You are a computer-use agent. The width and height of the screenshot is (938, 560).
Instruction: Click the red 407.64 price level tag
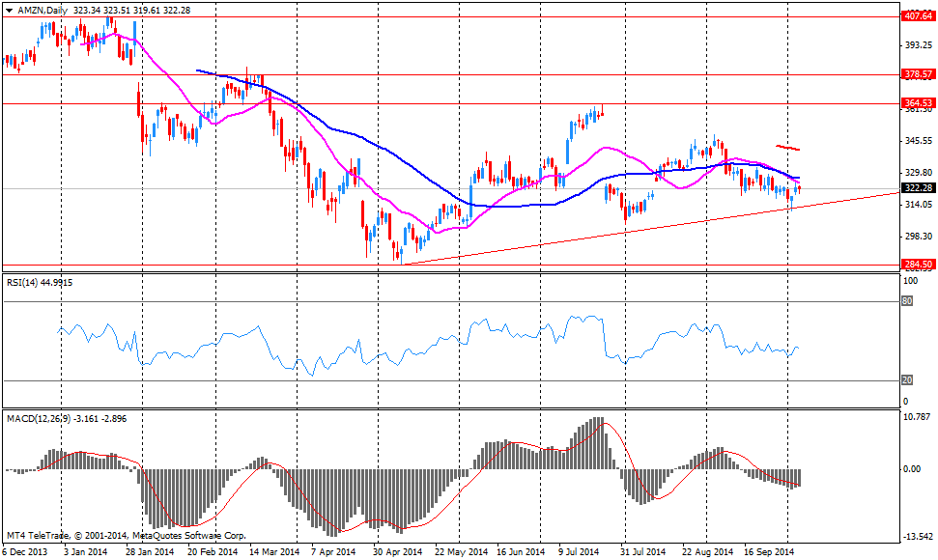(917, 16)
